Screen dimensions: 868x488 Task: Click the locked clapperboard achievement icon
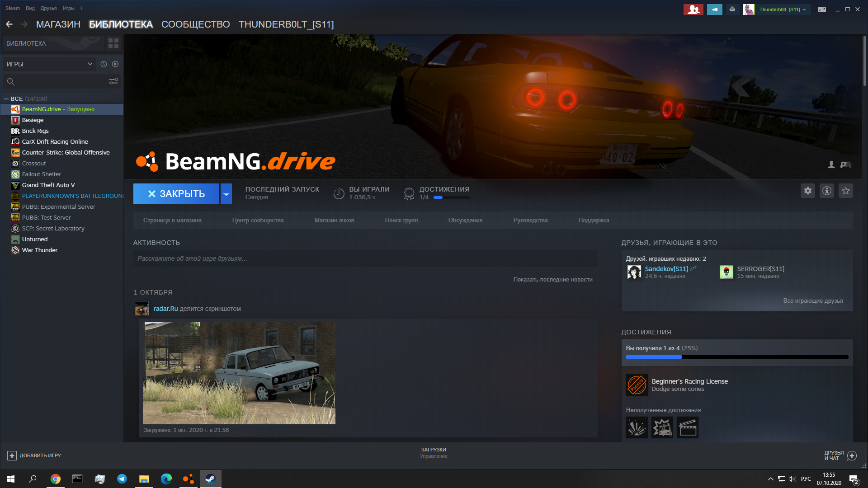coord(688,427)
